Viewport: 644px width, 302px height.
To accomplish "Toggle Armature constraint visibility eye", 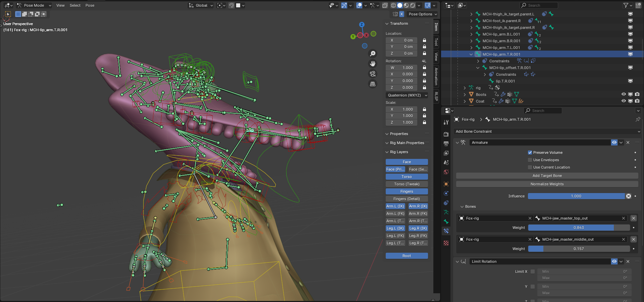I will (x=614, y=142).
